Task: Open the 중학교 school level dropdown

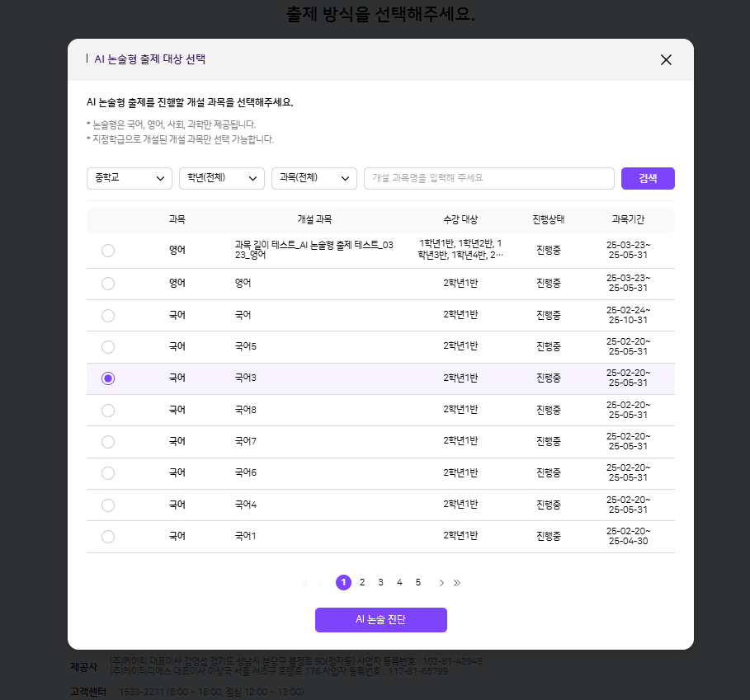Action: click(x=129, y=178)
